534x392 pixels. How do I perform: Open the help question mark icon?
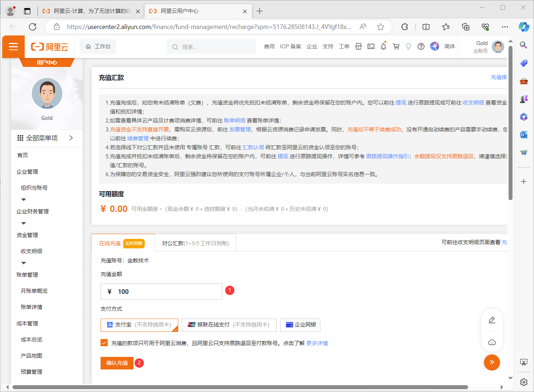point(421,46)
